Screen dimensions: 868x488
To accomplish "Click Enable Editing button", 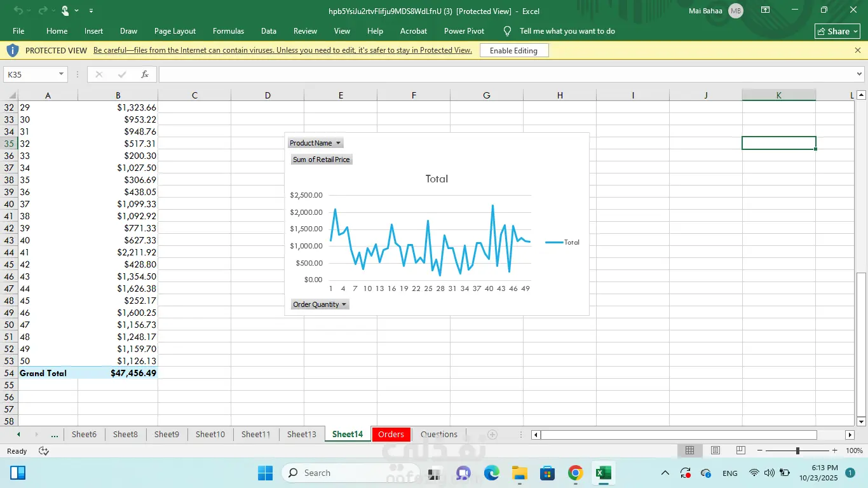I will coord(513,51).
